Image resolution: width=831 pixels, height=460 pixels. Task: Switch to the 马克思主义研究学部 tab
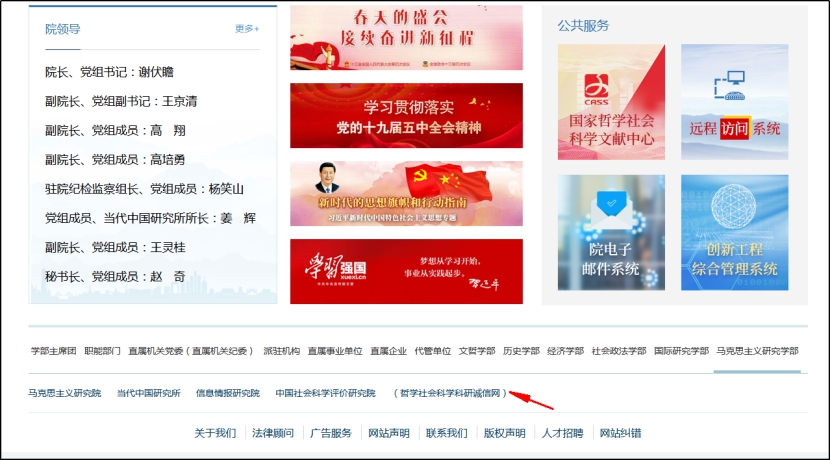pos(757,351)
